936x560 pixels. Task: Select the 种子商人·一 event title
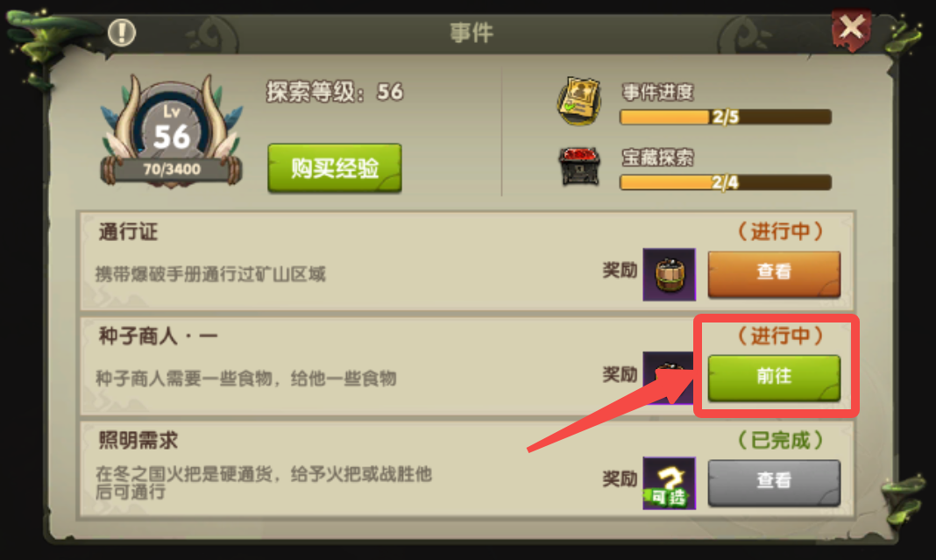click(x=158, y=337)
